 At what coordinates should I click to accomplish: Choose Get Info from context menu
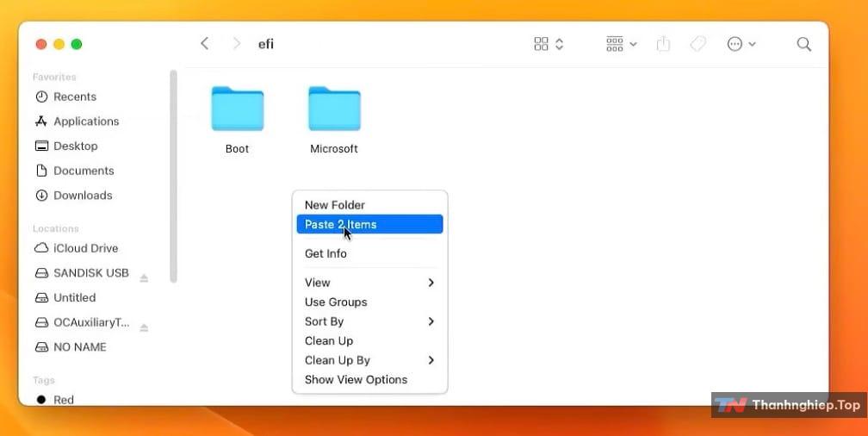pyautogui.click(x=369, y=253)
